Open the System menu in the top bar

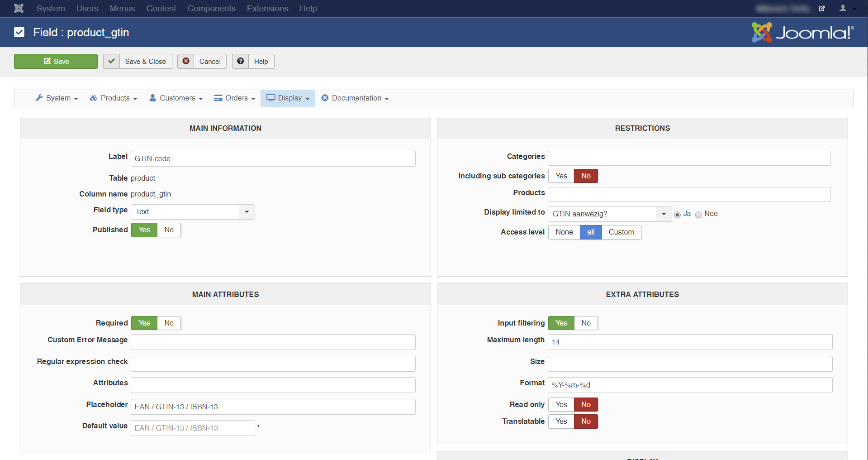51,9
